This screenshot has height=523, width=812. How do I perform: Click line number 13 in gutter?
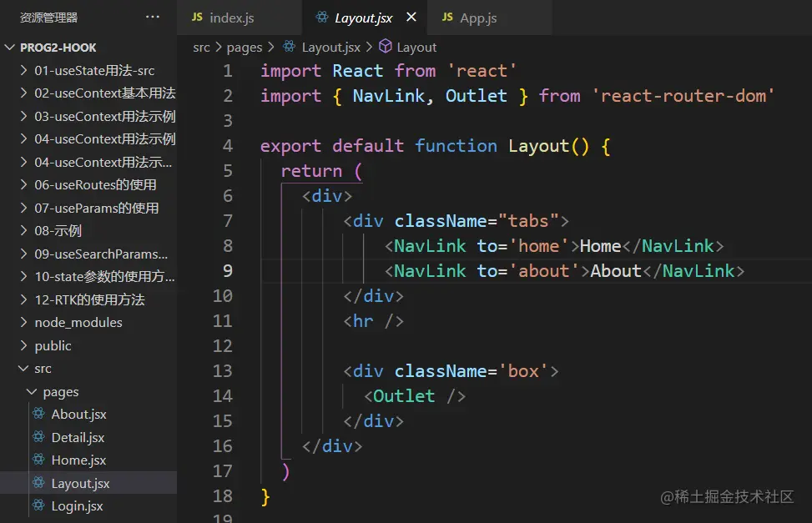[x=223, y=370]
